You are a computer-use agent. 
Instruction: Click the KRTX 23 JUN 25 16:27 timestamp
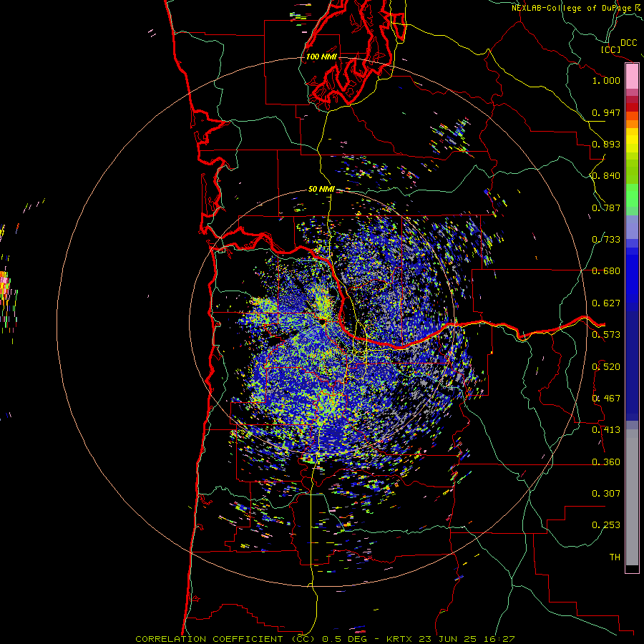coord(451,639)
